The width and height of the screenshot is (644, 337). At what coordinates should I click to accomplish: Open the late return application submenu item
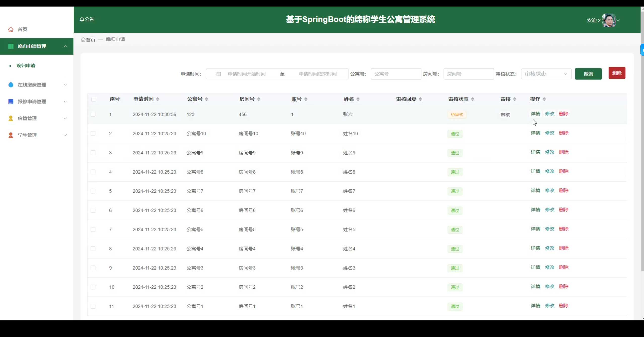pos(26,66)
